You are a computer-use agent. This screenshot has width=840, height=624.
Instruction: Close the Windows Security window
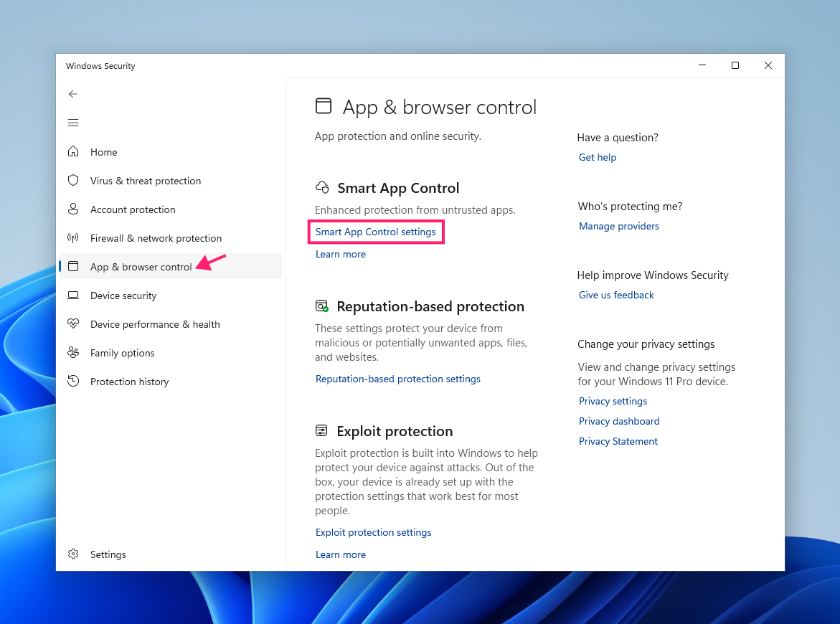[768, 65]
